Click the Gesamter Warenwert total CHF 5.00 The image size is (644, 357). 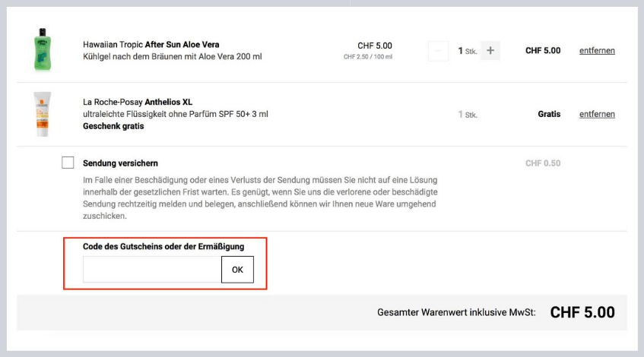click(x=582, y=312)
